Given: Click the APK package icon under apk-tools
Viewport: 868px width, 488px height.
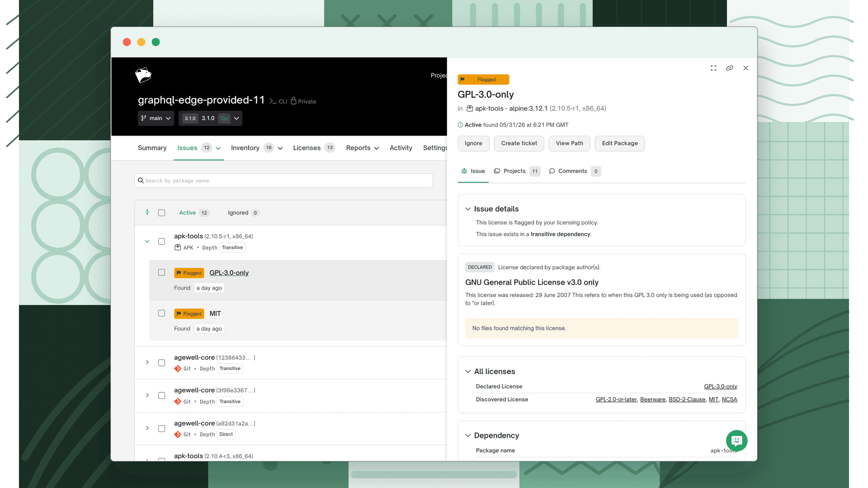Looking at the screenshot, I should pos(178,248).
